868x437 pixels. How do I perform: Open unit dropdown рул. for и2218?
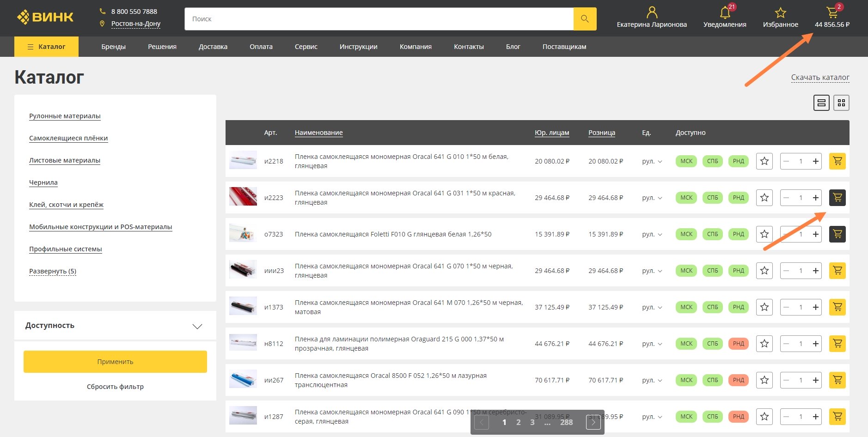pyautogui.click(x=652, y=161)
